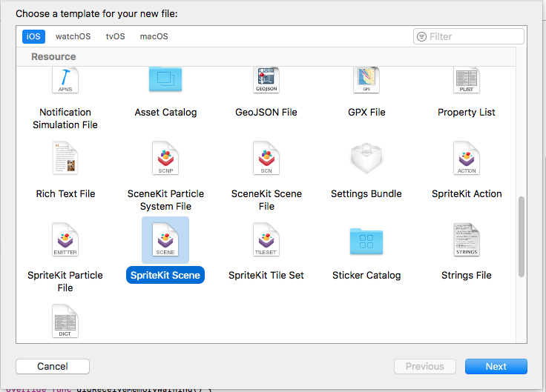Viewport: 546px width, 392px height.
Task: Select the SpriteKit Scene file icon
Action: (165, 239)
